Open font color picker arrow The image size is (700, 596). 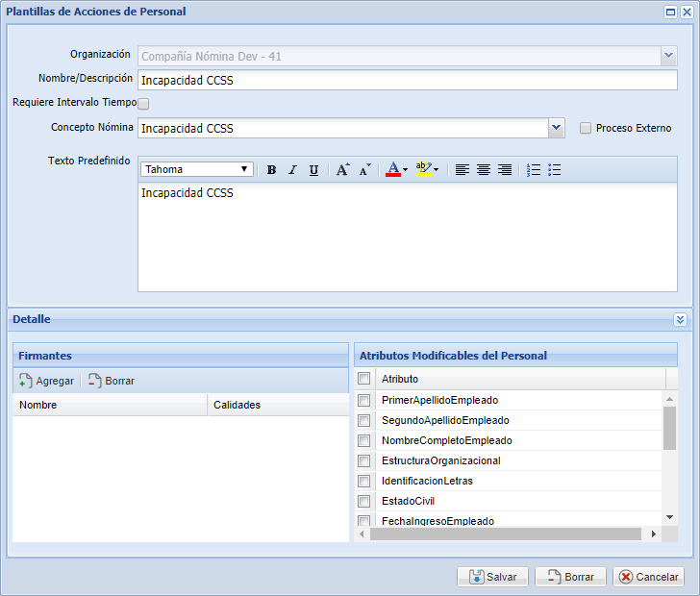[x=406, y=169]
